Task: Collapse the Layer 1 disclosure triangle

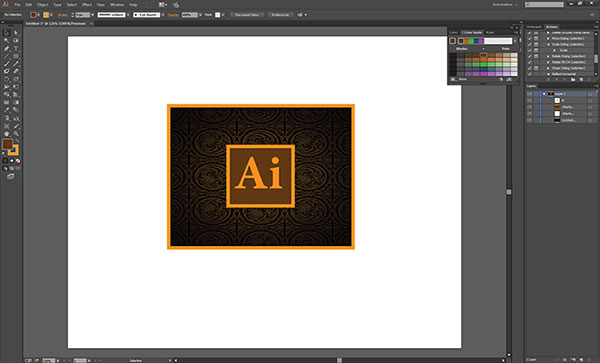Action: [x=544, y=94]
